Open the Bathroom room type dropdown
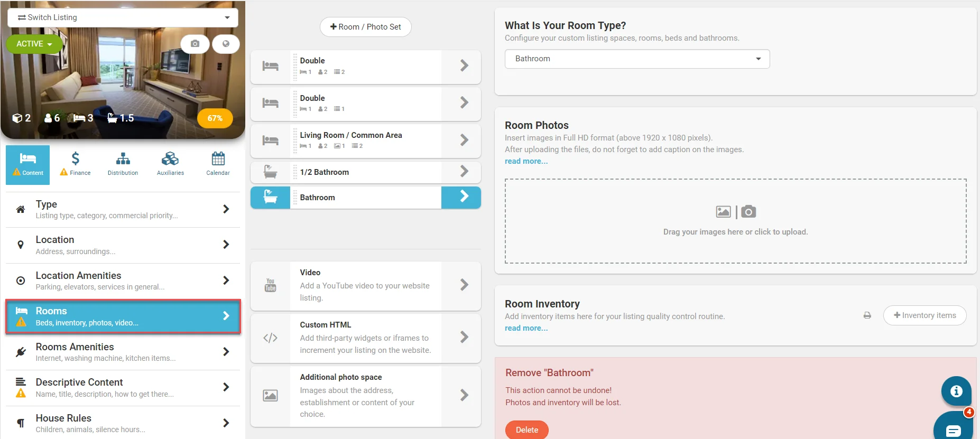The height and width of the screenshot is (439, 980). point(637,59)
